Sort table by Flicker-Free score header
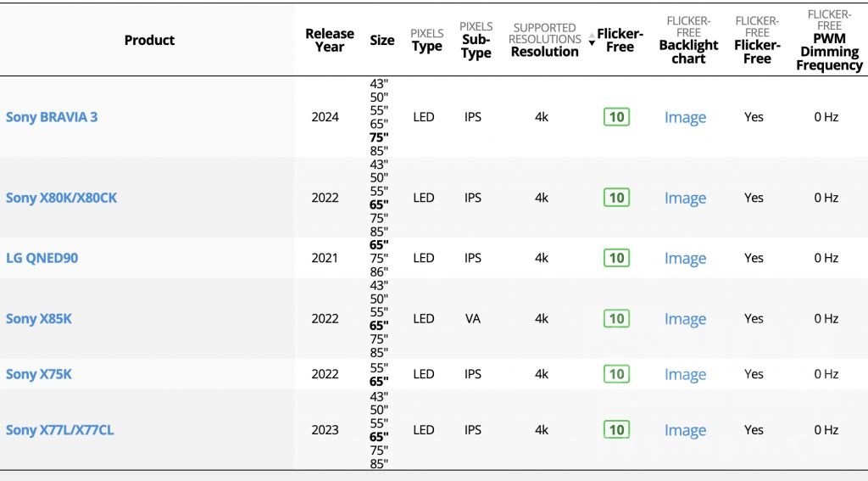Viewport: 868px width, 481px height. [x=620, y=40]
